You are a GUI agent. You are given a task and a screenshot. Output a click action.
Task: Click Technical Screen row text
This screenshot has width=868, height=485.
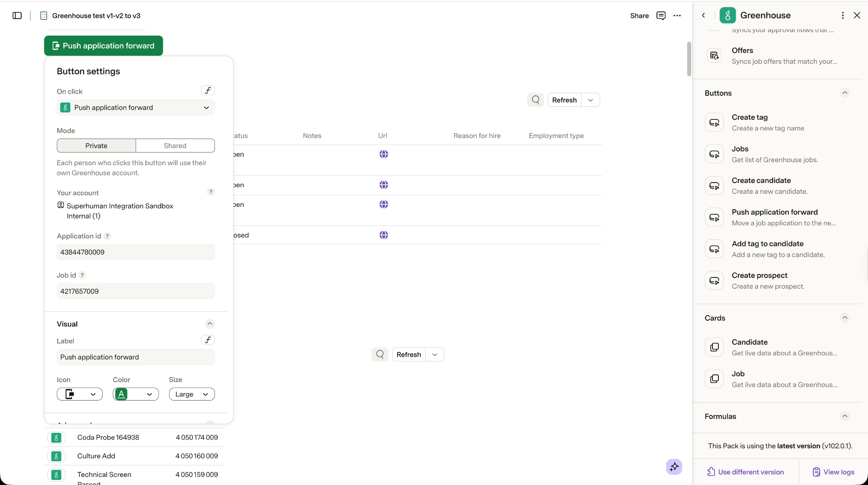tap(104, 475)
